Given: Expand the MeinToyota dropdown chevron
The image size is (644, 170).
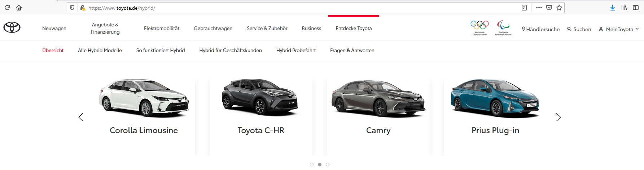Looking at the screenshot, I should [637, 29].
